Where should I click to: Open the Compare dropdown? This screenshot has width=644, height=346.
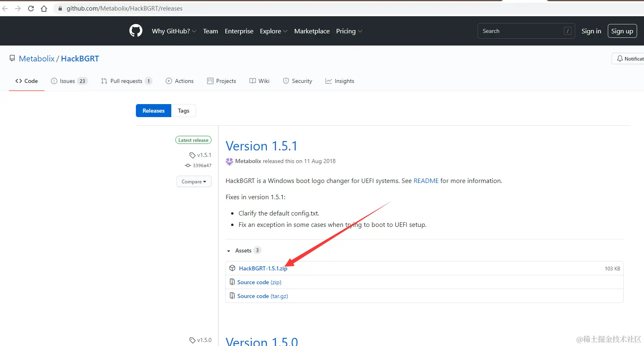194,182
